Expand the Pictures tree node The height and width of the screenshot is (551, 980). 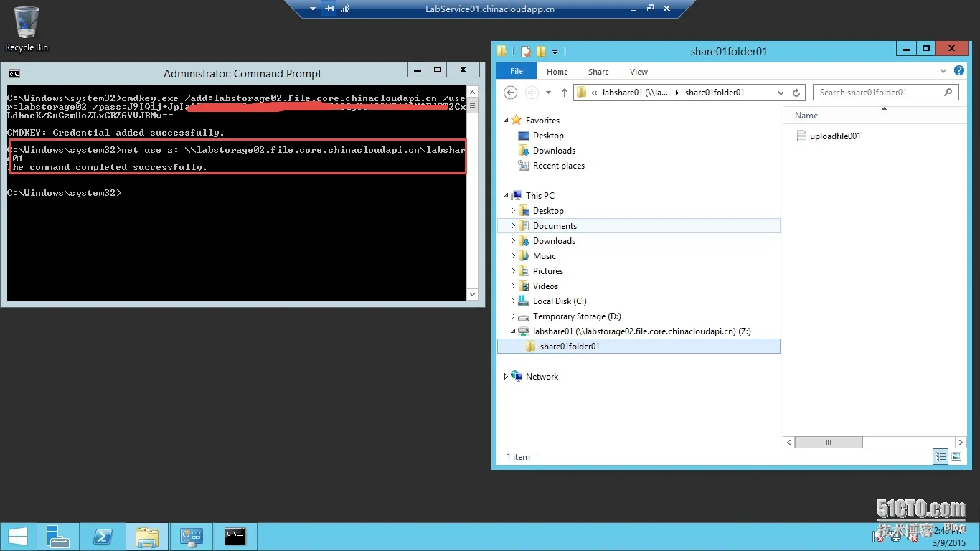click(x=513, y=271)
